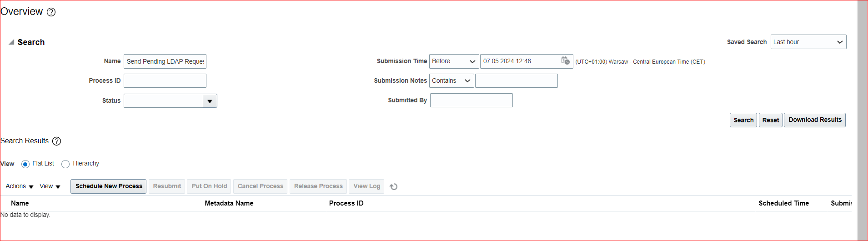Viewport: 868px width, 241px height.
Task: Refresh the search results table
Action: pyautogui.click(x=394, y=186)
